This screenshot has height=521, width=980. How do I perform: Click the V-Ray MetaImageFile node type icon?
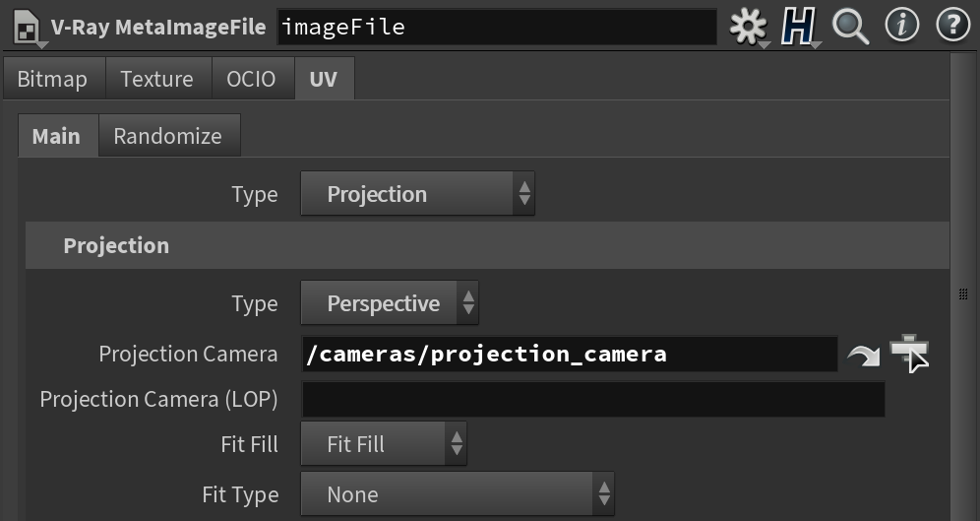(27, 27)
